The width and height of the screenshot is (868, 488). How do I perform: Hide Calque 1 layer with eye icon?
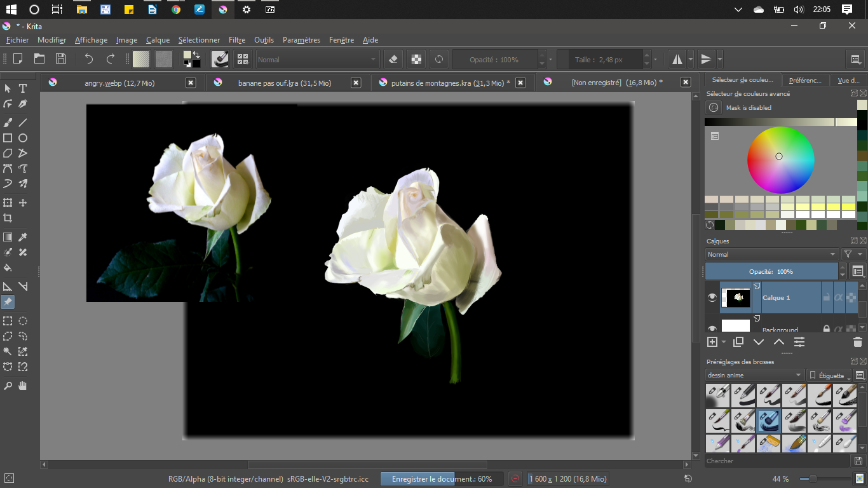[x=712, y=297]
